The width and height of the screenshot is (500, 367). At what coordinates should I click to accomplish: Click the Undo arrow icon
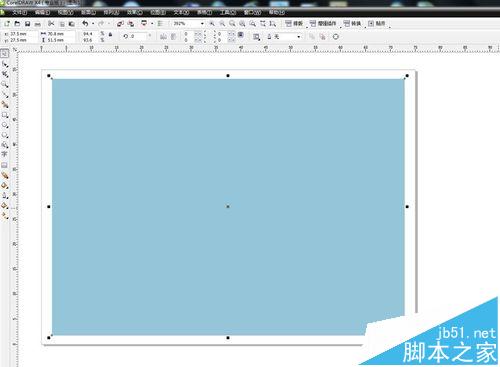pos(85,24)
